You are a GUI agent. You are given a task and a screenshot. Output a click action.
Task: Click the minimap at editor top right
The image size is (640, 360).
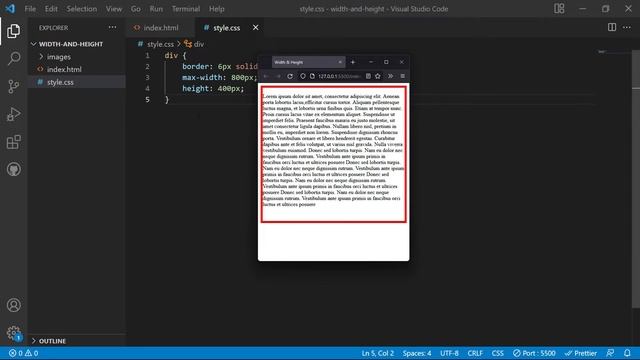click(x=613, y=53)
